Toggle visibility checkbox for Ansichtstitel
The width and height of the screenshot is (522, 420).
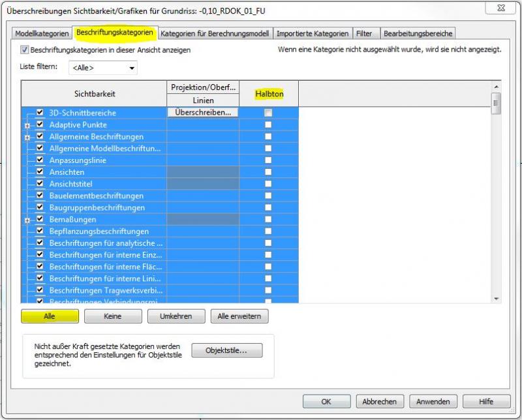(x=40, y=185)
